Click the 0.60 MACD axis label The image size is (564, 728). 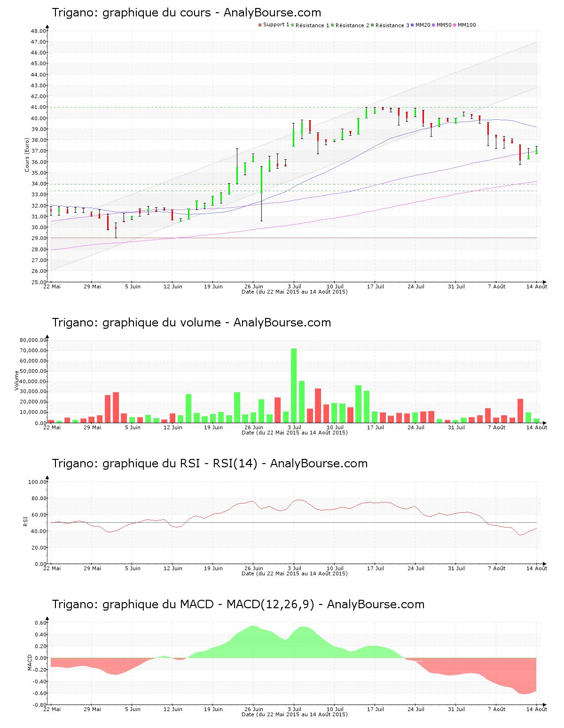coord(40,623)
